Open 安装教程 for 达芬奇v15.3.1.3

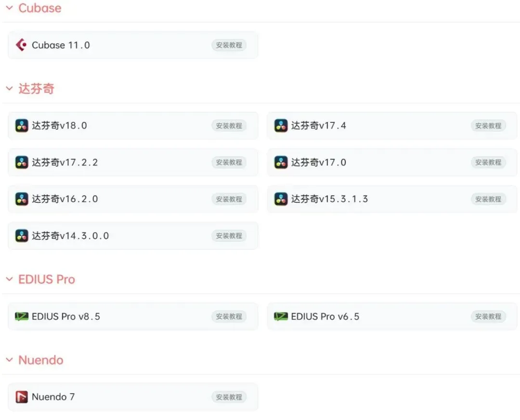click(488, 199)
